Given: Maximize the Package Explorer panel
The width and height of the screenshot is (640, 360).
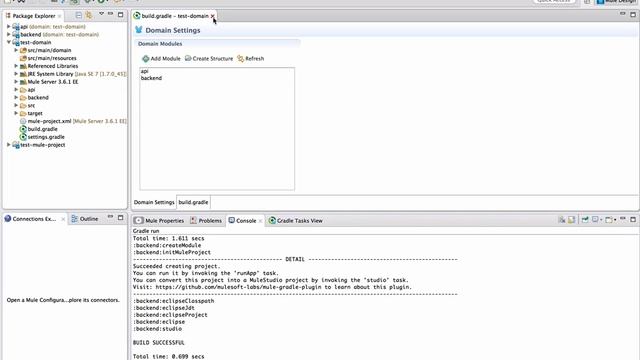Looking at the screenshot, I should [x=120, y=14].
